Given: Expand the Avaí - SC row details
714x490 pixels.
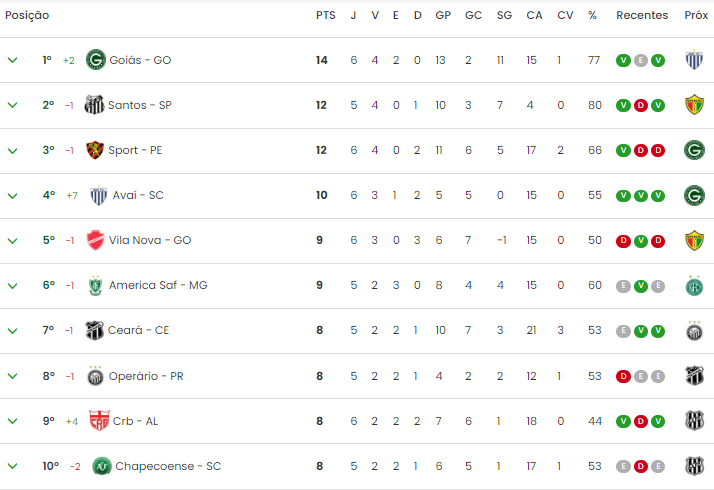Looking at the screenshot, I should (x=13, y=196).
